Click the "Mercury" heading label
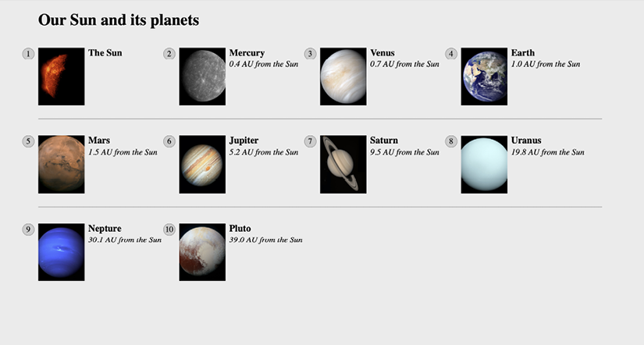Screen dimensions: 644x345 click(247, 53)
